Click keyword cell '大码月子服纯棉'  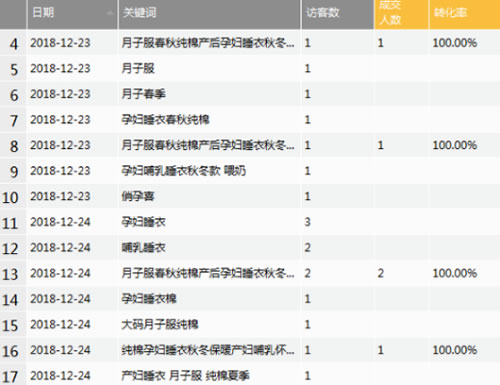click(160, 324)
